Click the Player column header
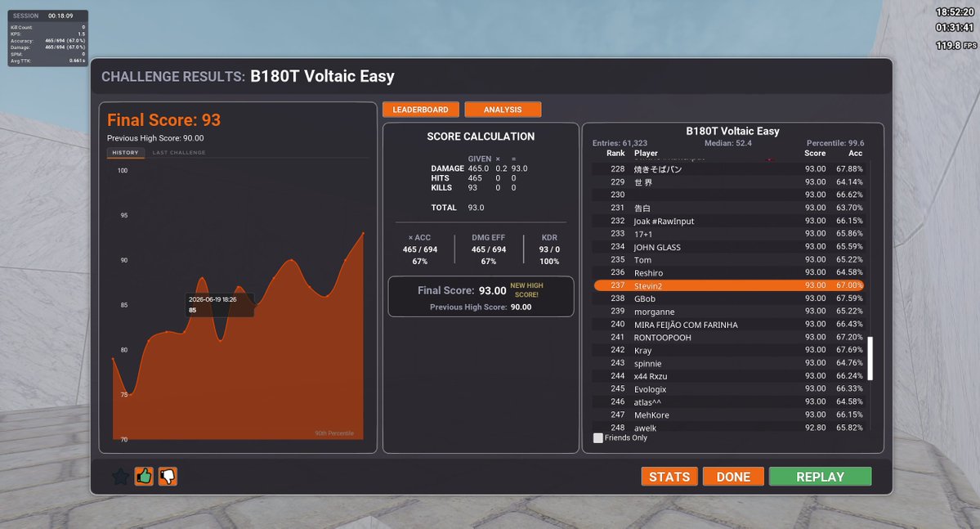This screenshot has height=529, width=980. pos(646,153)
